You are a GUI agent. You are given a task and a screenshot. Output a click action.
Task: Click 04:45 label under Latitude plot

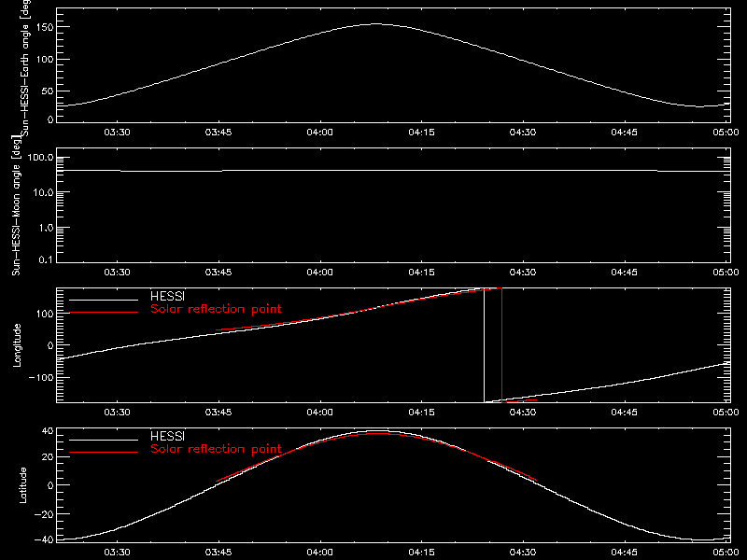[x=625, y=553]
